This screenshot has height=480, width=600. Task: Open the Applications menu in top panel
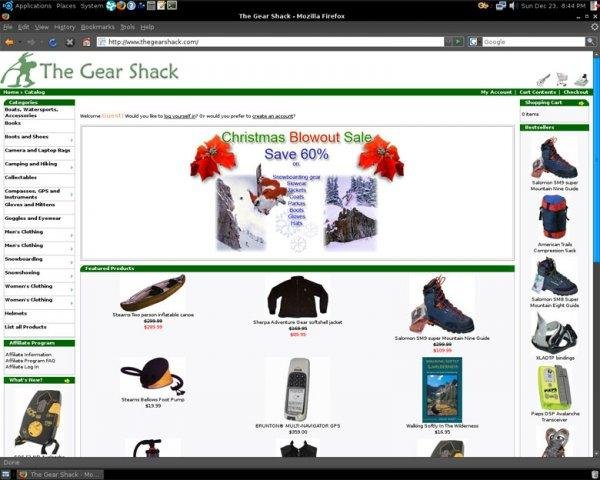(x=33, y=6)
